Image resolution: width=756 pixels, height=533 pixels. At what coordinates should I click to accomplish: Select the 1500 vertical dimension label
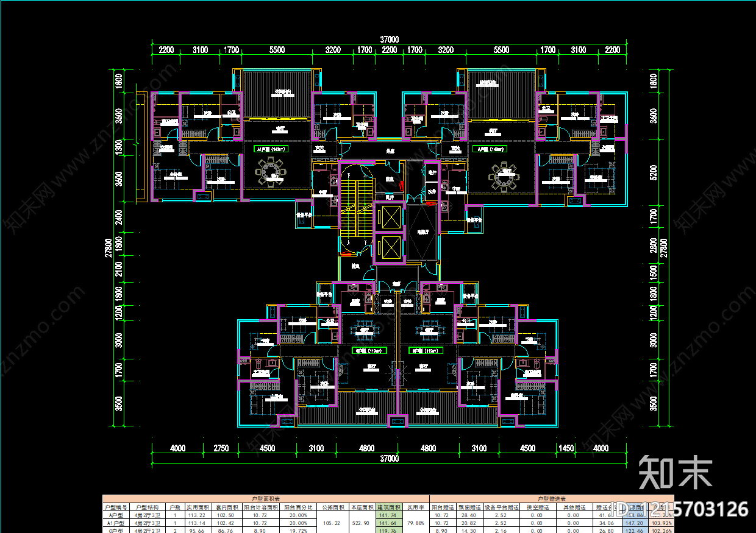tap(654, 273)
